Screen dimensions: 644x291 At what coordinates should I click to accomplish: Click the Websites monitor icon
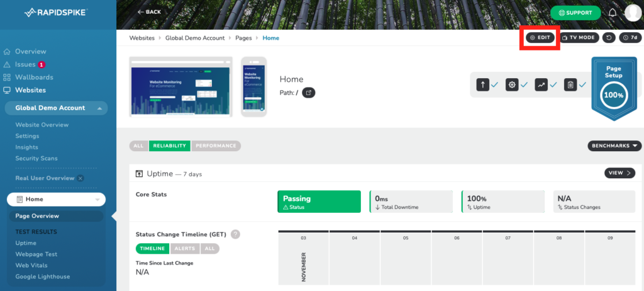(6, 90)
